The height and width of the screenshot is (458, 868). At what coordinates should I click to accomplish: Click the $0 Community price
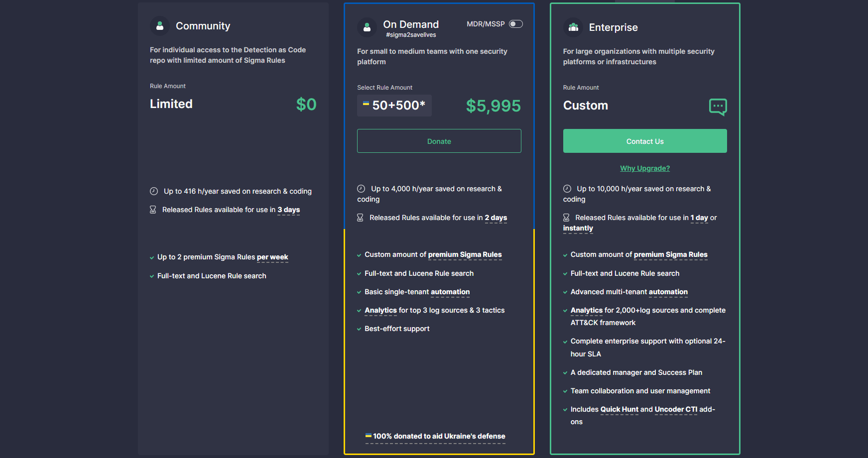(x=306, y=104)
